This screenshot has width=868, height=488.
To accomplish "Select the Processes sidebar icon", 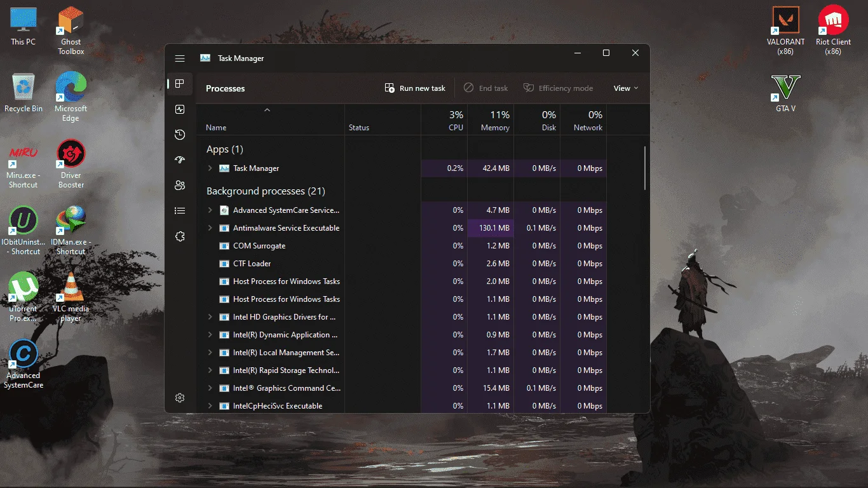I will (x=180, y=84).
